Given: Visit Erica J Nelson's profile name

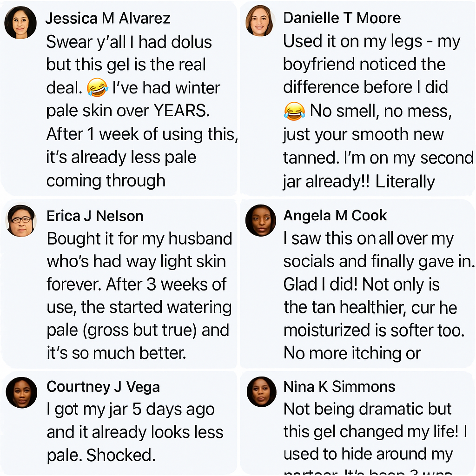Looking at the screenshot, I should (95, 216).
